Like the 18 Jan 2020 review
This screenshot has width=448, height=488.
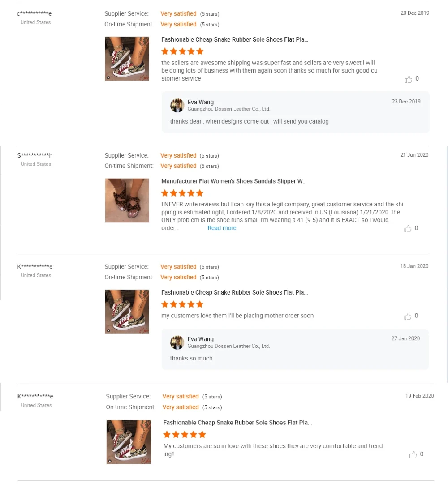(408, 317)
